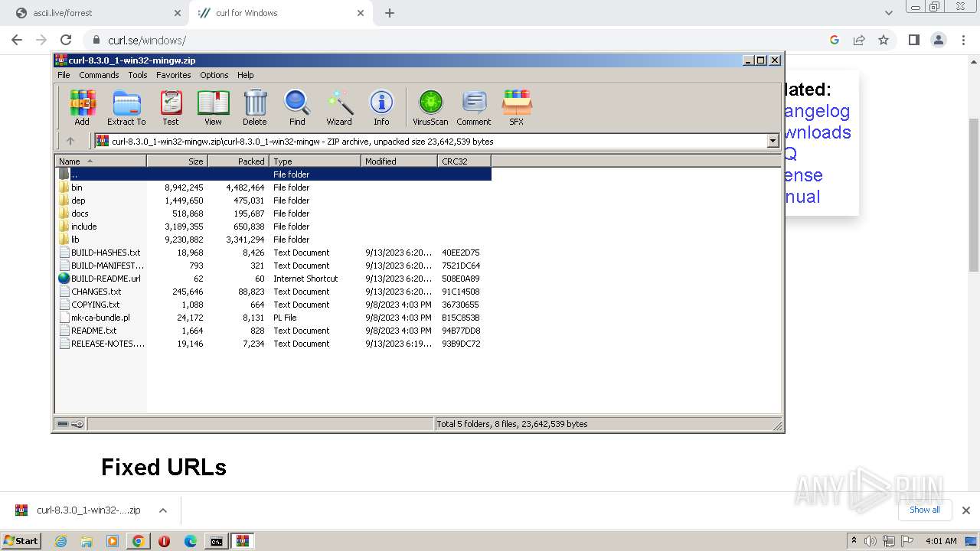Sort by Size column header
This screenshot has height=551, width=980.
pyautogui.click(x=177, y=161)
